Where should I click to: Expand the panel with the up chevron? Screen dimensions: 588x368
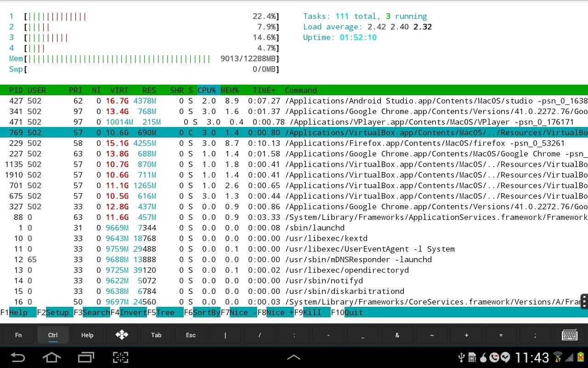(294, 357)
